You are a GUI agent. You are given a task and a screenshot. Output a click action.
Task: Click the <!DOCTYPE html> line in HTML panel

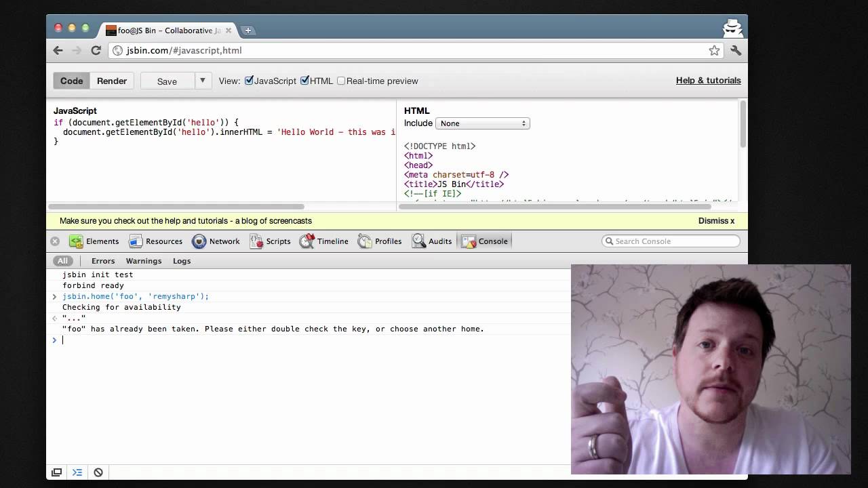coord(440,146)
